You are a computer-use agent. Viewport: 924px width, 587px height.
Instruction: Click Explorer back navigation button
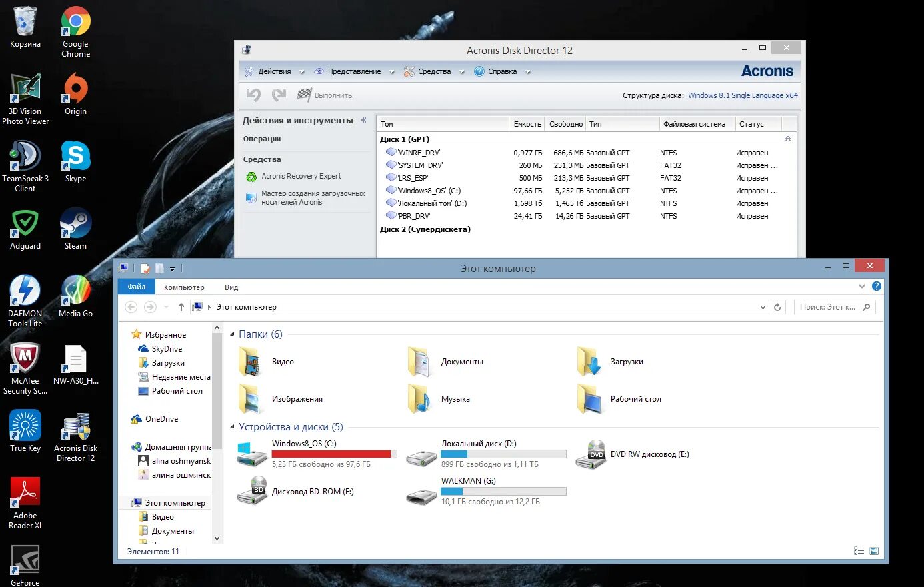[131, 307]
